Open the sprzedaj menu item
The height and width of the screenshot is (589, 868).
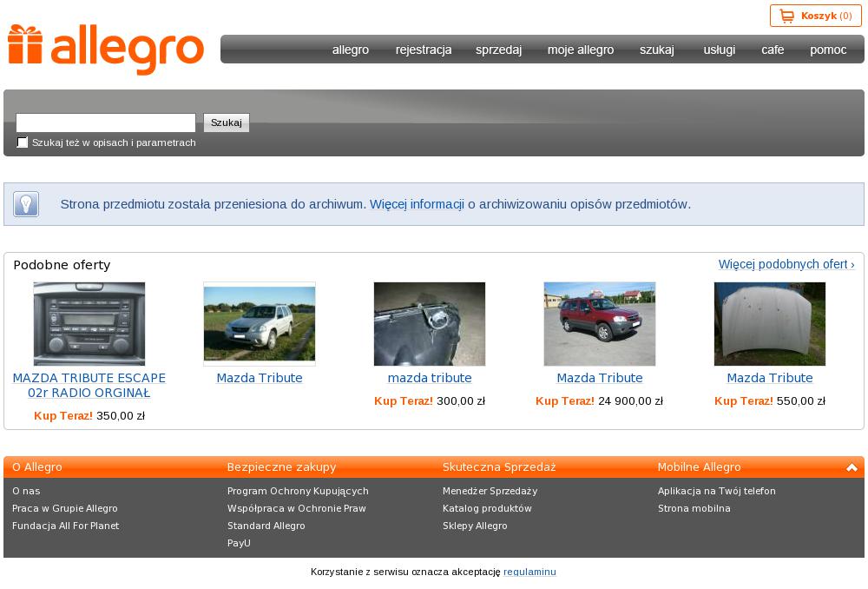498,50
